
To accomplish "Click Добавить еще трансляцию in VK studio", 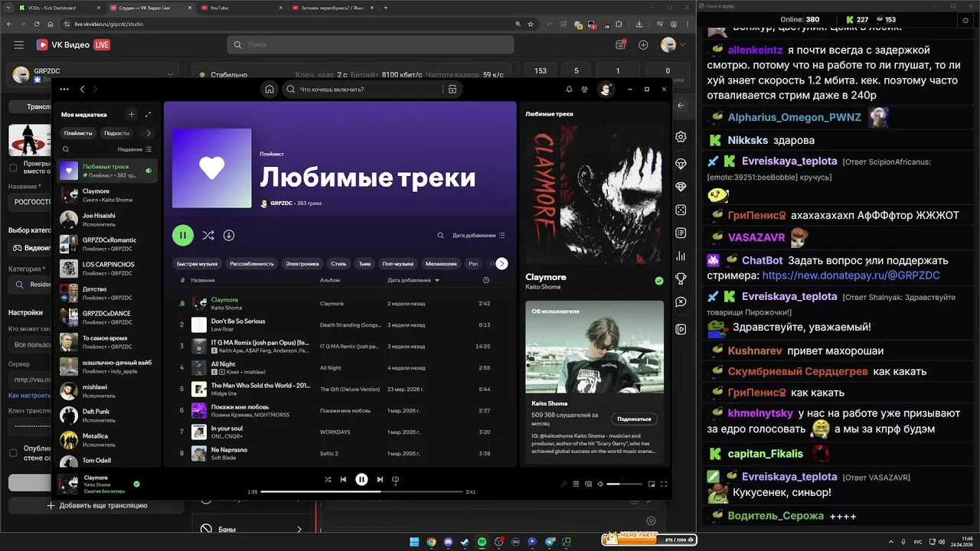I will [x=97, y=505].
